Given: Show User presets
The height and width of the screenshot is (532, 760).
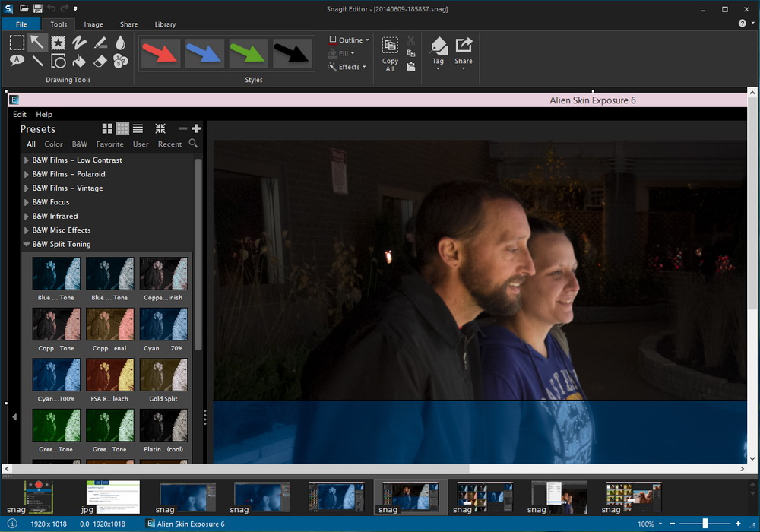Looking at the screenshot, I should 141,144.
